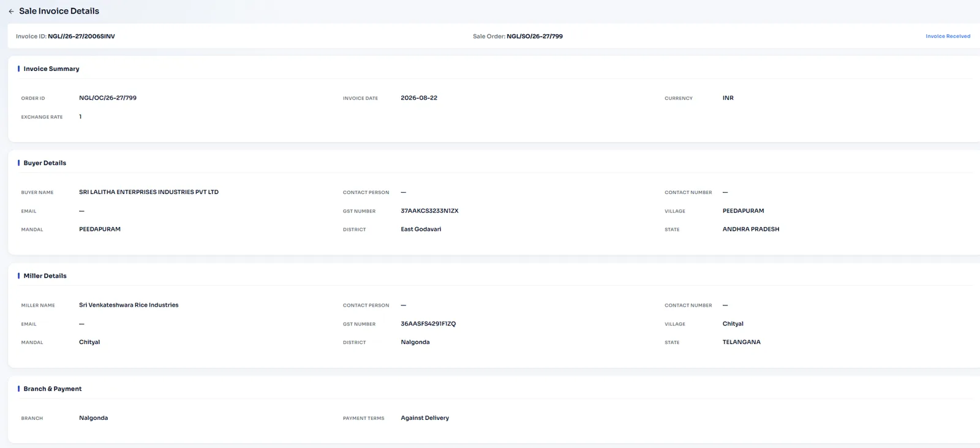Select sale order number NGL/SO/26-27/799
This screenshot has width=980, height=448.
pyautogui.click(x=535, y=36)
